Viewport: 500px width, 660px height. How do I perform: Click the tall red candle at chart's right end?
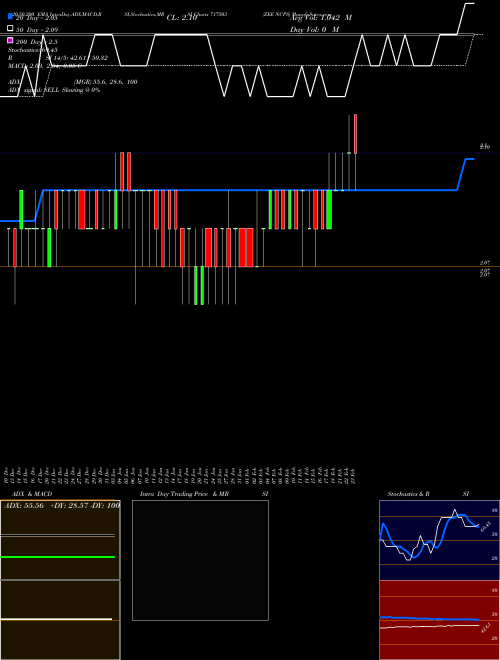click(x=356, y=134)
